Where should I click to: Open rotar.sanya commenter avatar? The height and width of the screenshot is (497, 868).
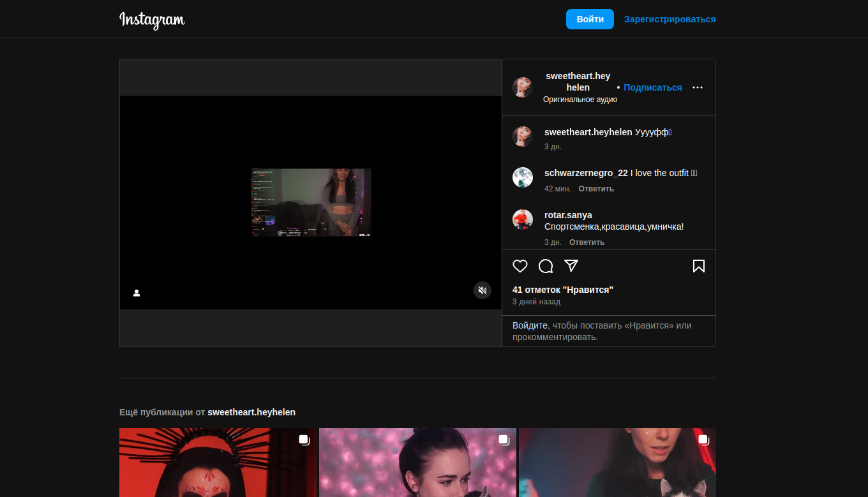[523, 219]
